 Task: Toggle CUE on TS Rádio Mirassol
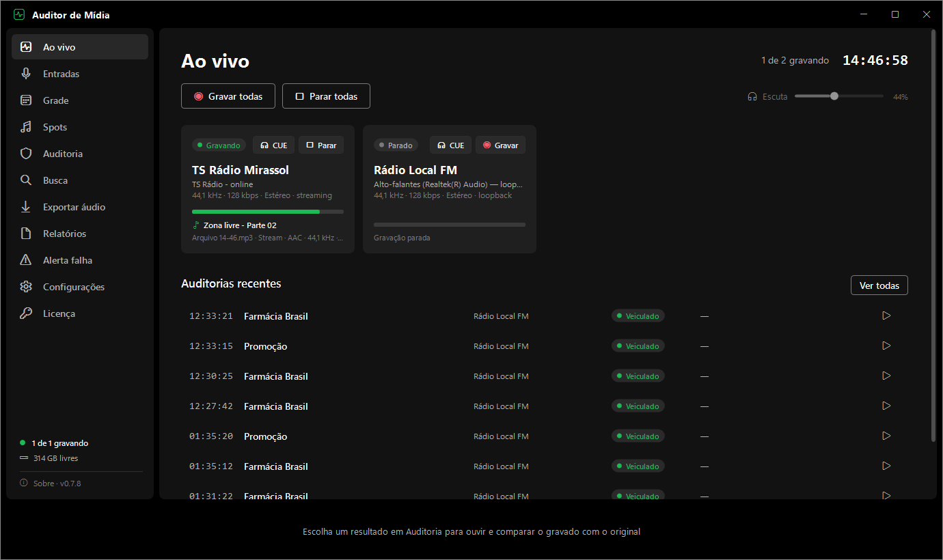(273, 145)
